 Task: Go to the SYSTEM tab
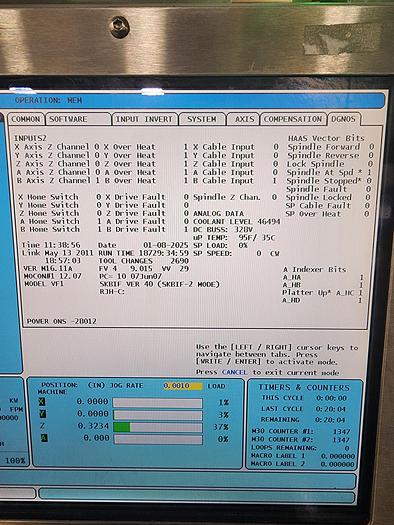pyautogui.click(x=202, y=119)
